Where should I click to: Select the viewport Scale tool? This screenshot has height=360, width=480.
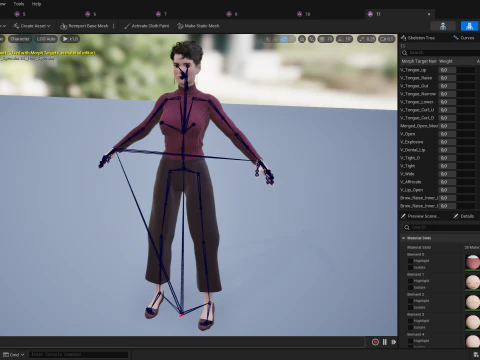click(x=292, y=39)
